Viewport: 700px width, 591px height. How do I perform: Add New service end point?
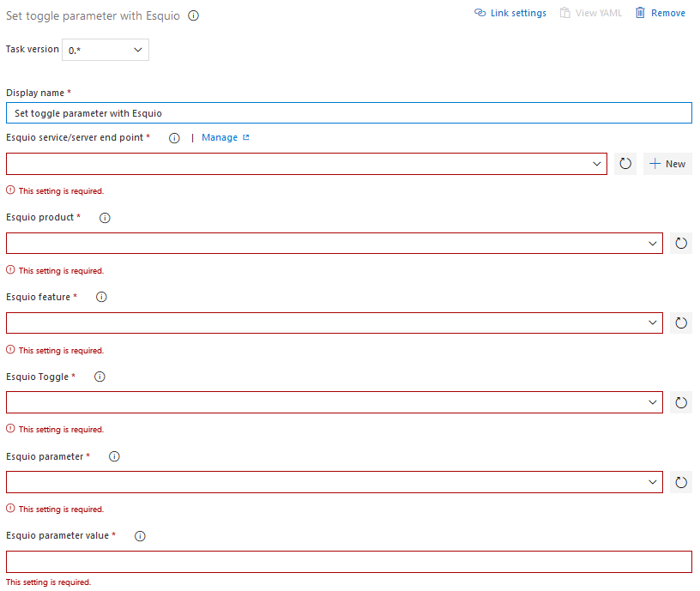(667, 164)
